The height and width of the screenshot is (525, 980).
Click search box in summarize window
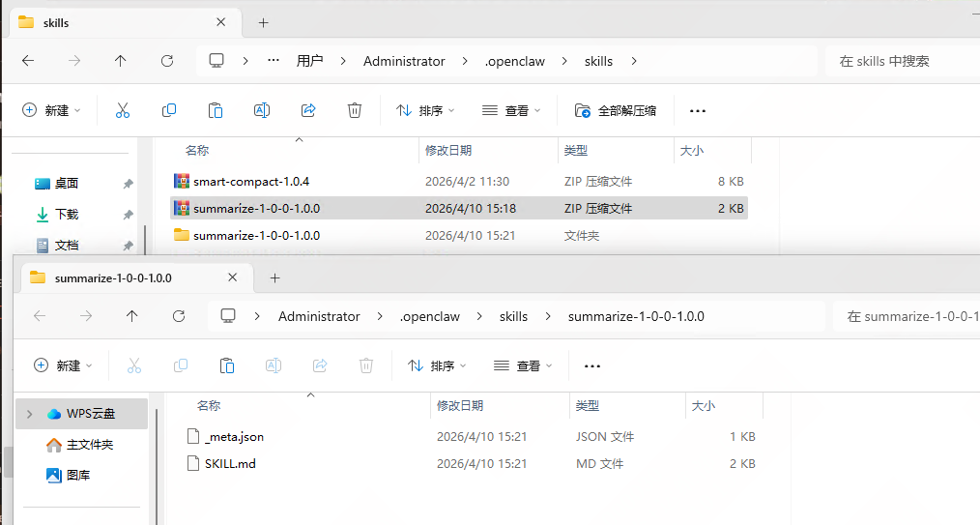coord(908,316)
